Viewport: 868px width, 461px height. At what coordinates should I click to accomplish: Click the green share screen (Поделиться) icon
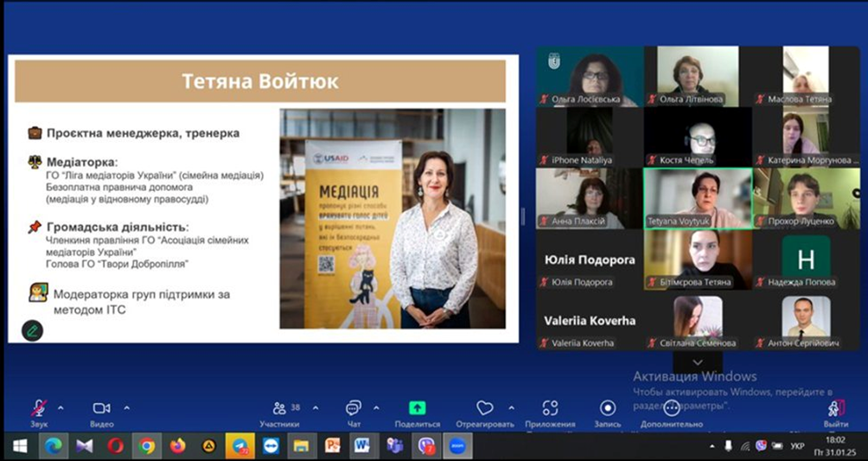tap(417, 408)
